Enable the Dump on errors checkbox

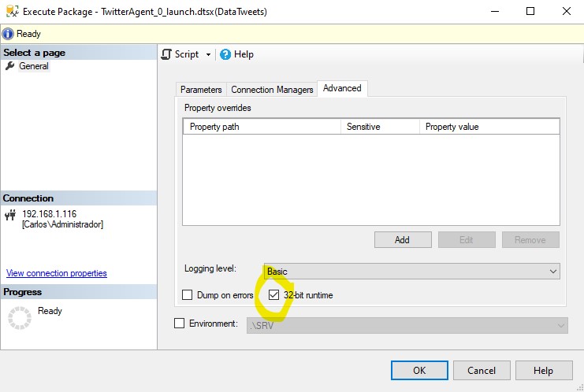click(187, 295)
